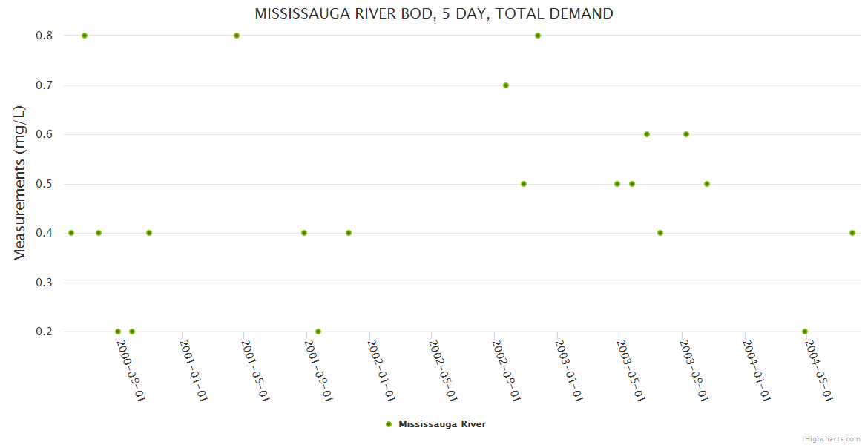The width and height of the screenshot is (868, 445).
Task: Click the rightmost 0.5 mg/L data point
Action: pos(707,184)
